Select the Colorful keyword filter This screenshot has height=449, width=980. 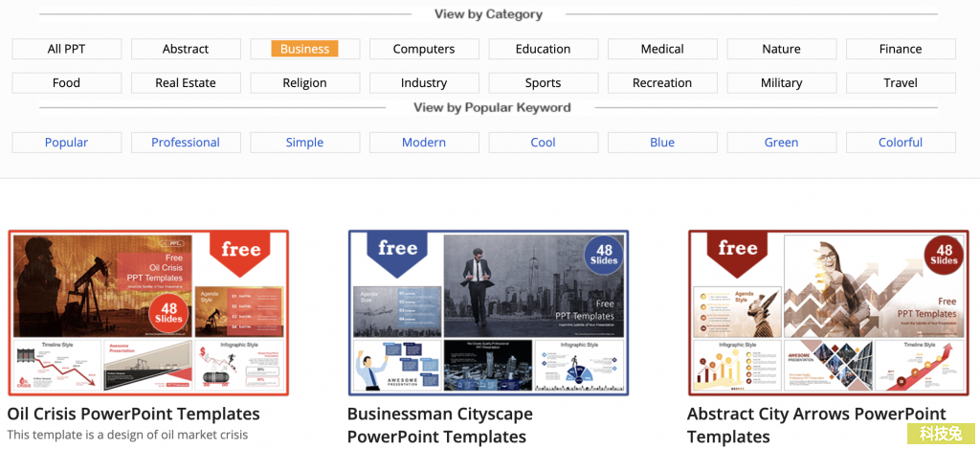(901, 143)
